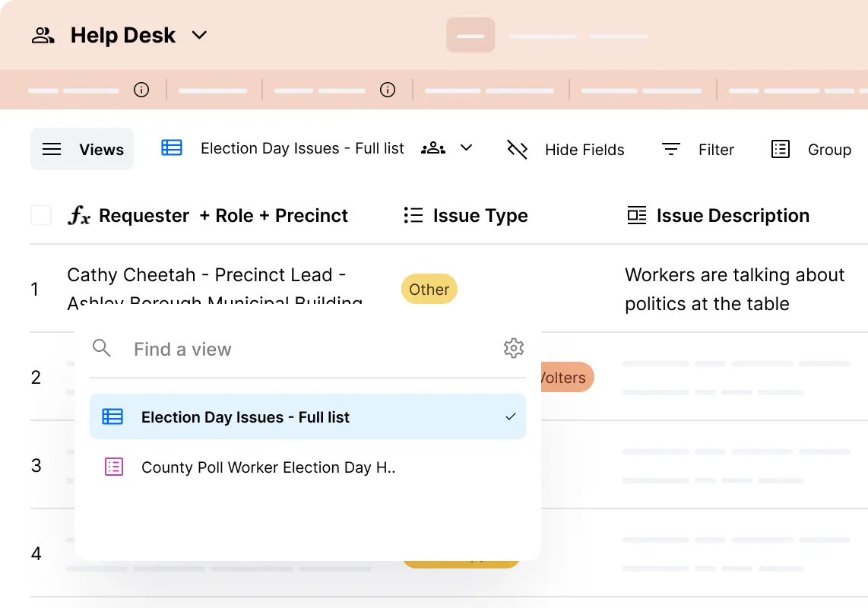Image resolution: width=868 pixels, height=608 pixels.
Task: Open the view settings gear in the view panel
Action: (x=514, y=348)
